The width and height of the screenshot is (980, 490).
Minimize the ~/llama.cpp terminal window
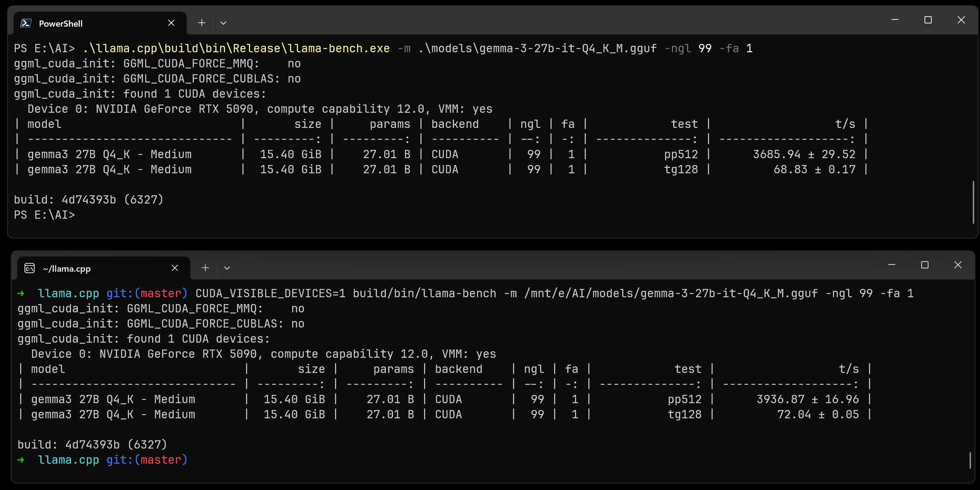[892, 265]
